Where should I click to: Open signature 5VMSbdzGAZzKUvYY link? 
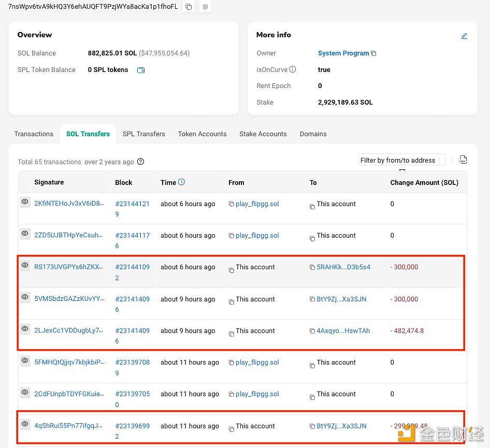coord(69,299)
